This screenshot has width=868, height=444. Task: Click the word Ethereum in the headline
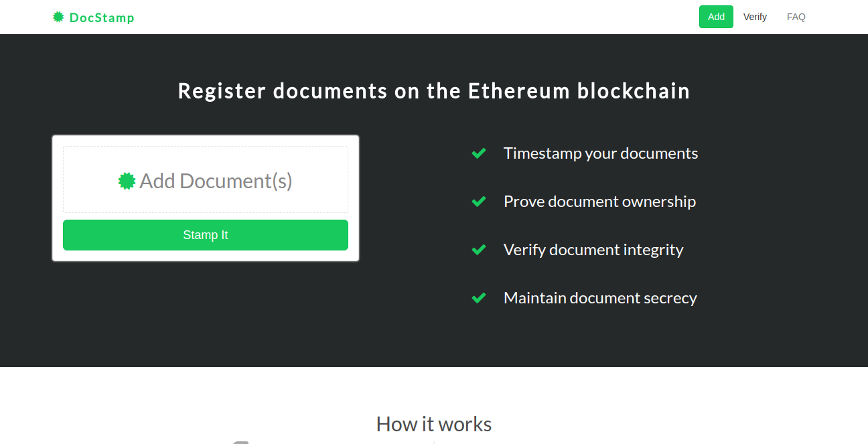pyautogui.click(x=519, y=90)
